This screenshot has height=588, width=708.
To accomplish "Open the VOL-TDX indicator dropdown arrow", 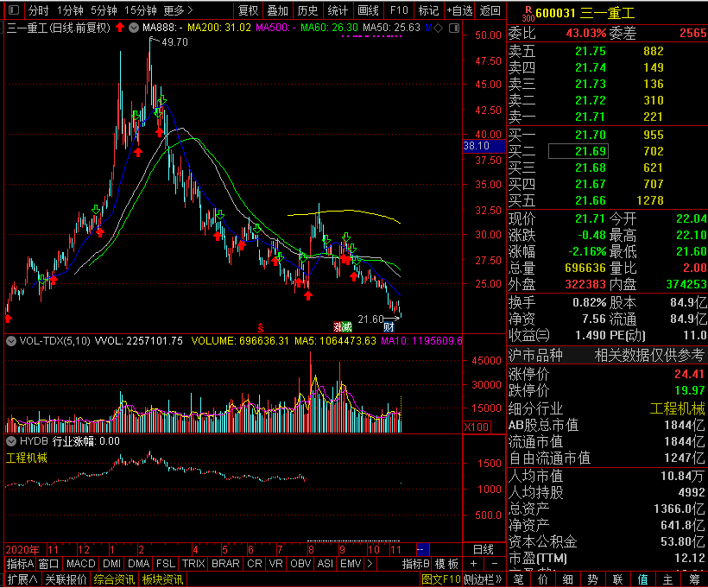I will click(10, 340).
